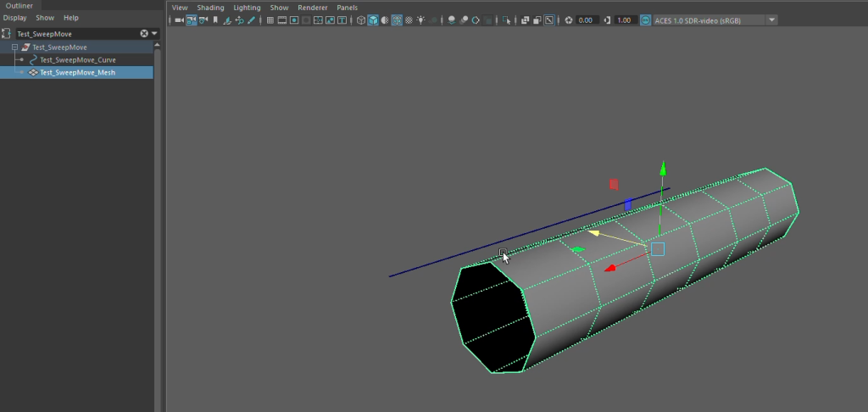The image size is (868, 412).
Task: Open the Outliner search filter dropdown arrow
Action: (x=154, y=34)
